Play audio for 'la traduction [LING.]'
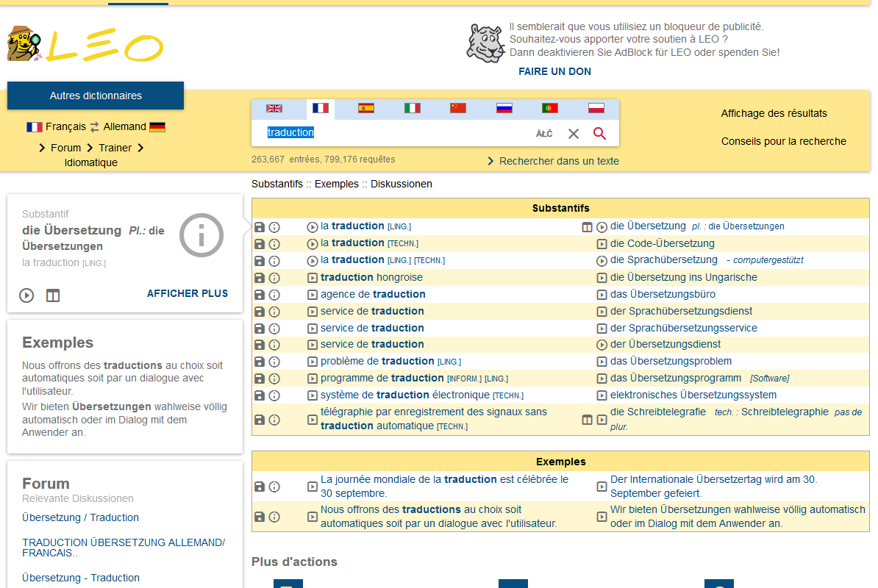Image resolution: width=878 pixels, height=588 pixels. click(313, 227)
